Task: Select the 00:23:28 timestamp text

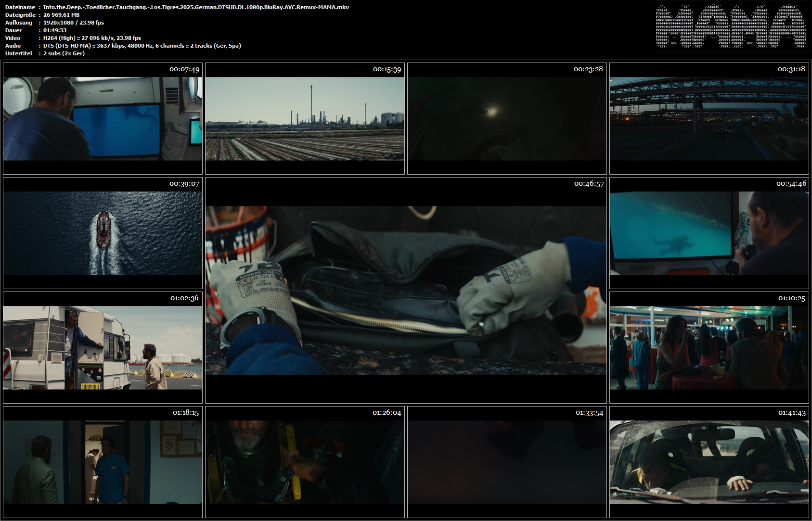Action: [588, 69]
